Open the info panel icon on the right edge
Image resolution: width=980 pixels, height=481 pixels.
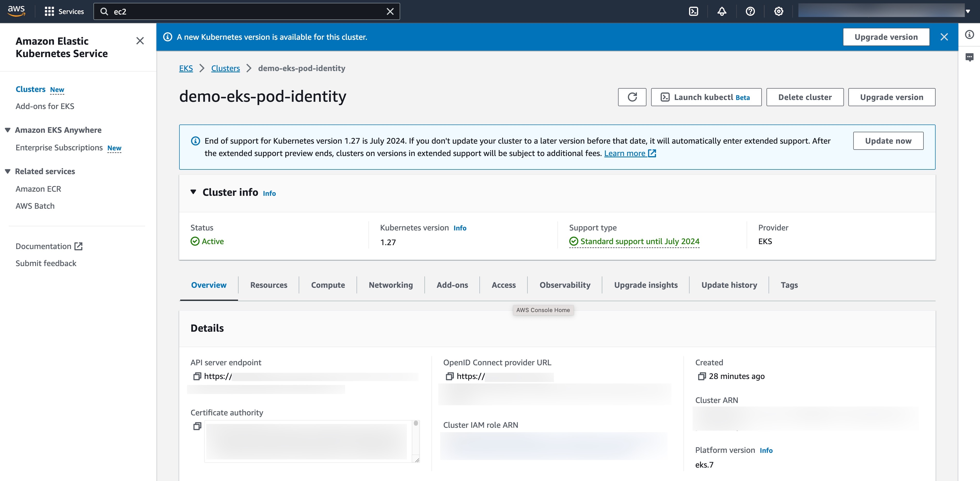tap(969, 35)
